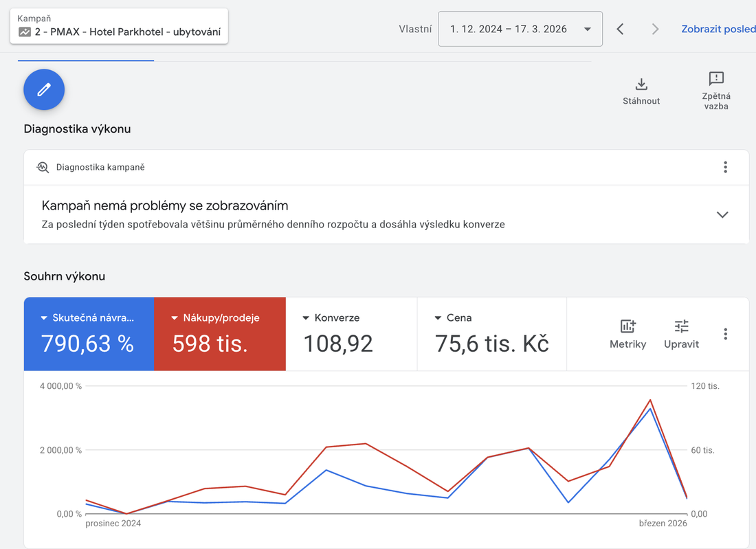Open the date range dropdown
756x549 pixels.
(x=520, y=29)
